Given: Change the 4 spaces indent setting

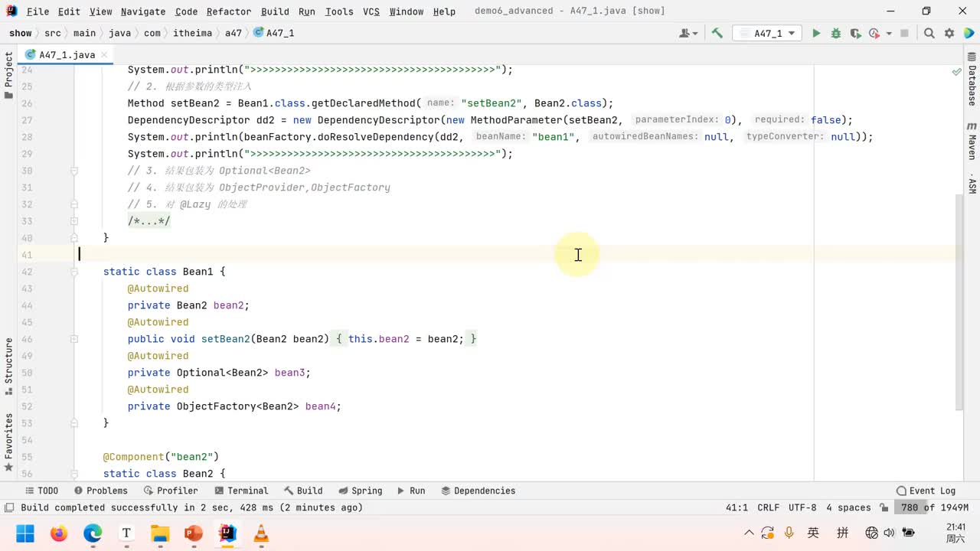Looking at the screenshot, I should tap(848, 507).
